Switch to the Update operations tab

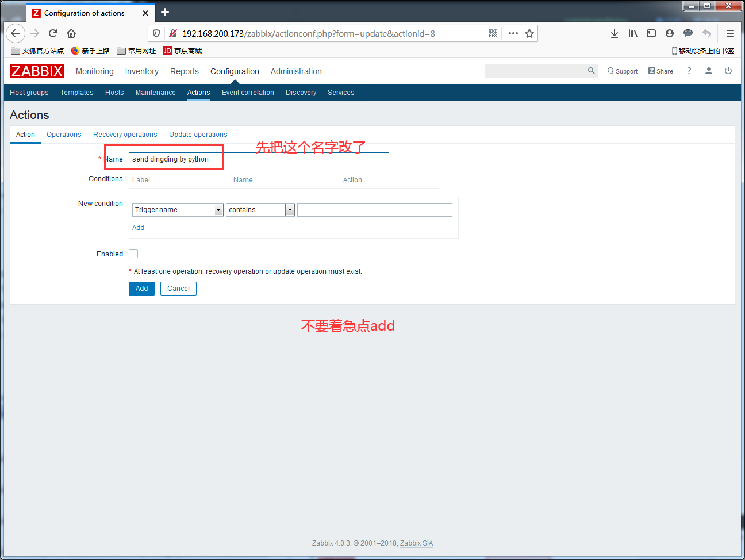click(x=198, y=135)
